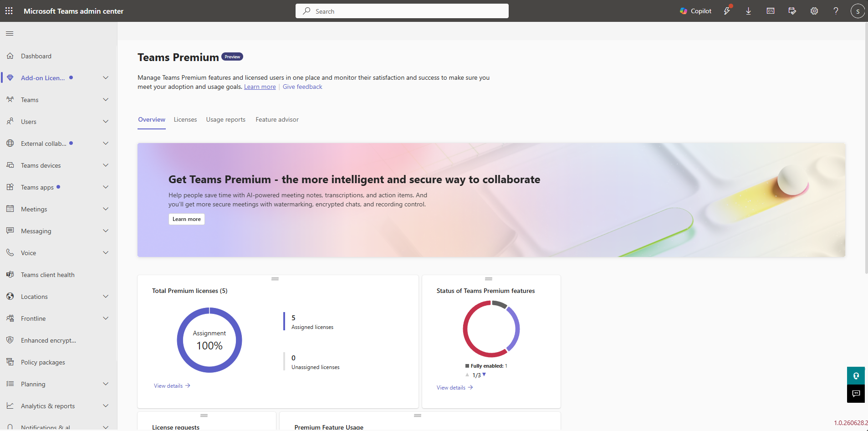
Task: Expand the Meetings chevron
Action: [106, 209]
